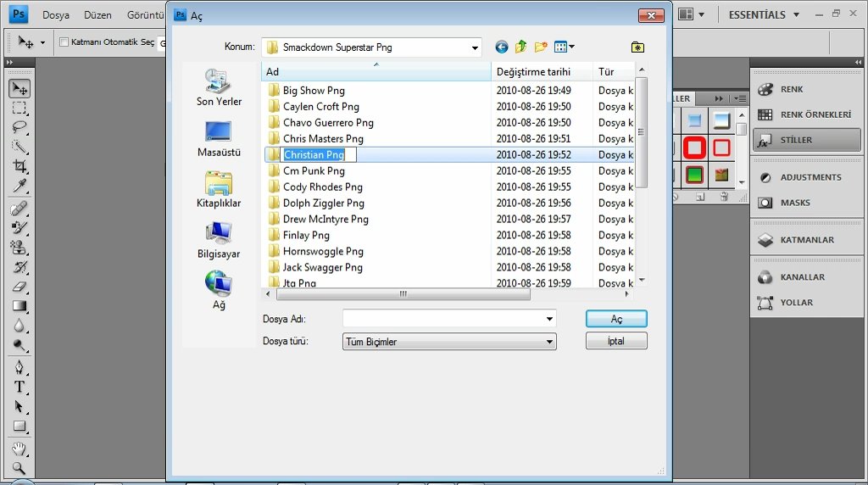Go up one folder level
The width and height of the screenshot is (868, 485).
pyautogui.click(x=521, y=47)
